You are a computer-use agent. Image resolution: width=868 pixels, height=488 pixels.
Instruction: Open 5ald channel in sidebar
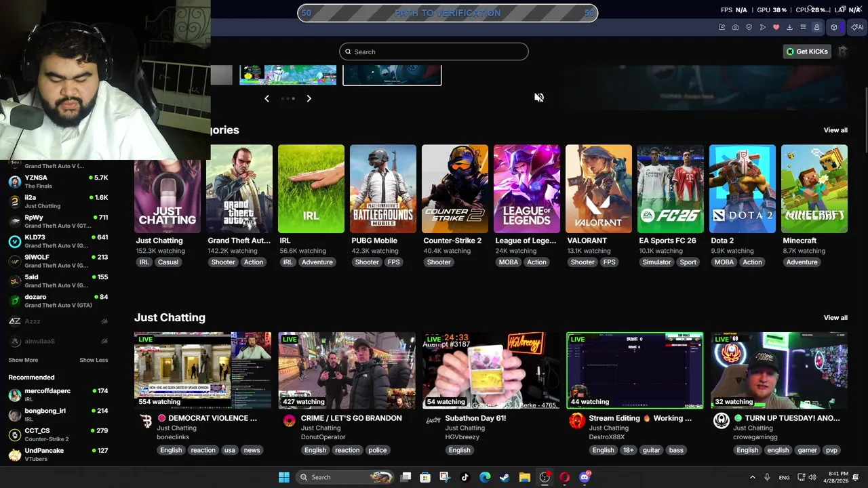tap(58, 281)
